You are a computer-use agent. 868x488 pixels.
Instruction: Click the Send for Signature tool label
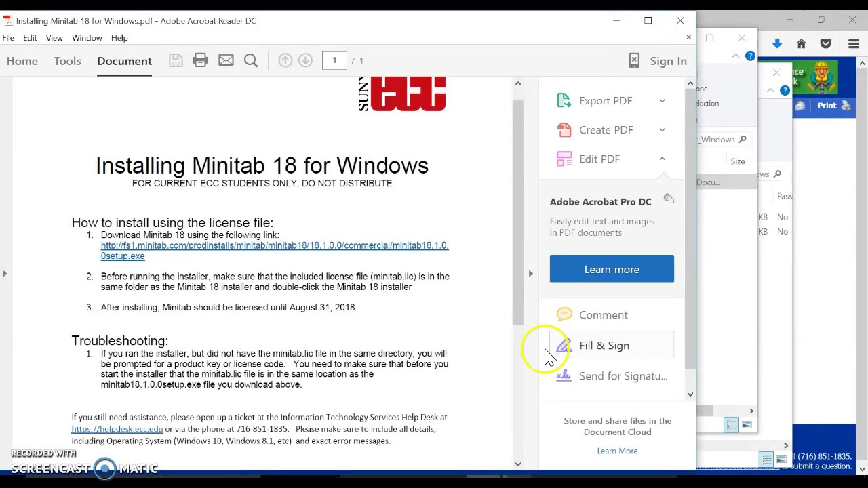point(623,376)
